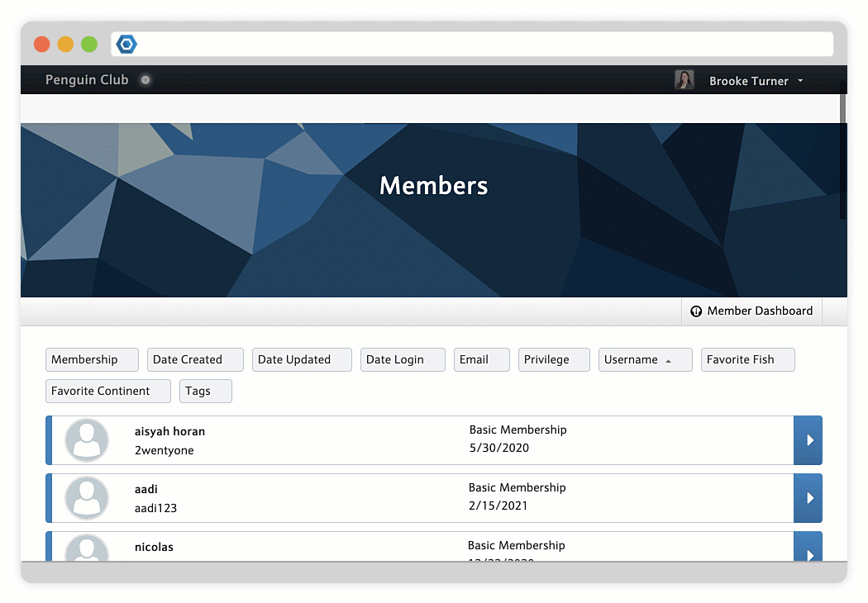This screenshot has height=603, width=868.
Task: Sort members by Membership
Action: [92, 360]
